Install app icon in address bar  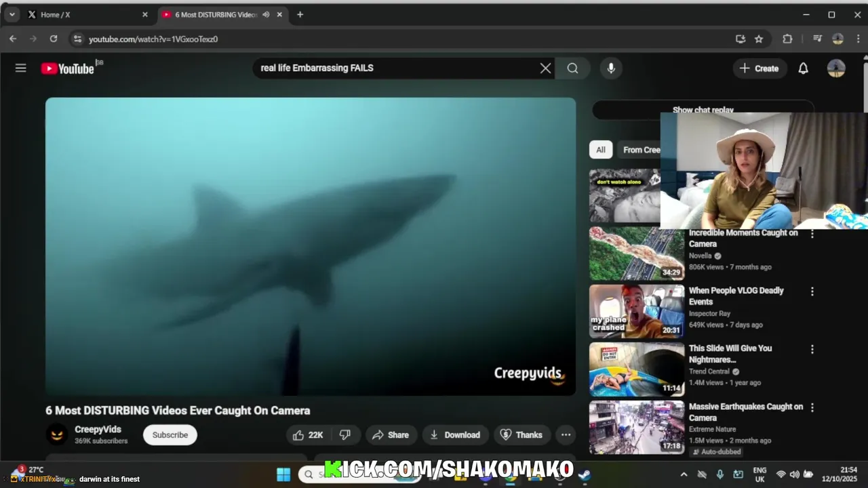point(741,39)
